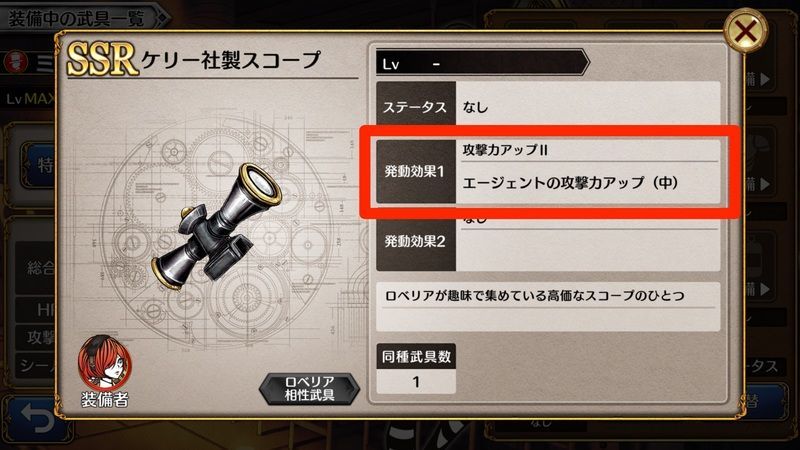The image size is (800, 450).
Task: Tap the weapon flavor text description
Action: click(x=535, y=295)
